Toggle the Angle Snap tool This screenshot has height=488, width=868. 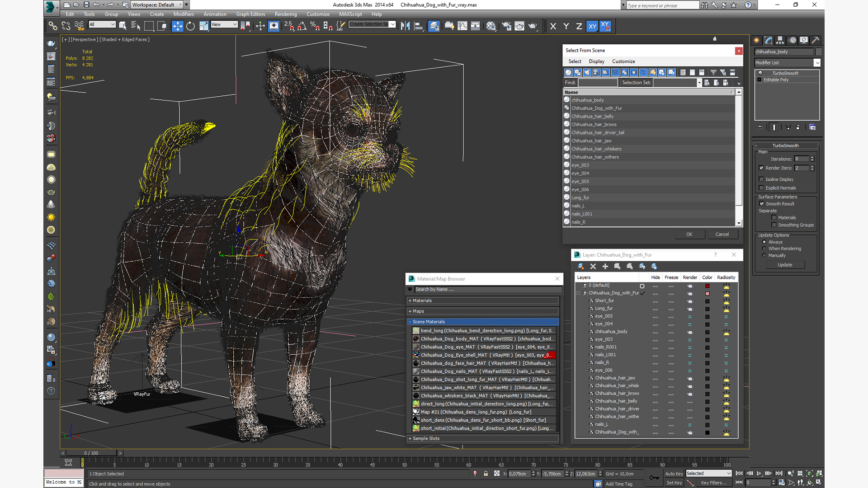coord(302,26)
